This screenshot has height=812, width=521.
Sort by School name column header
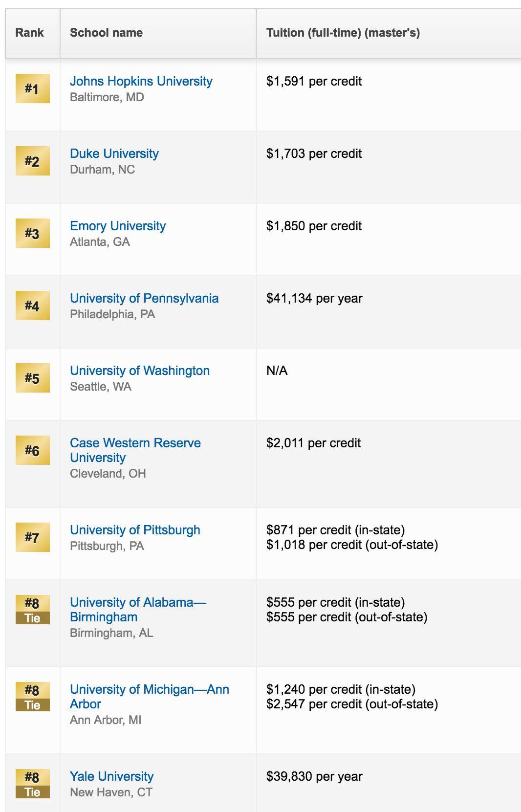(106, 33)
